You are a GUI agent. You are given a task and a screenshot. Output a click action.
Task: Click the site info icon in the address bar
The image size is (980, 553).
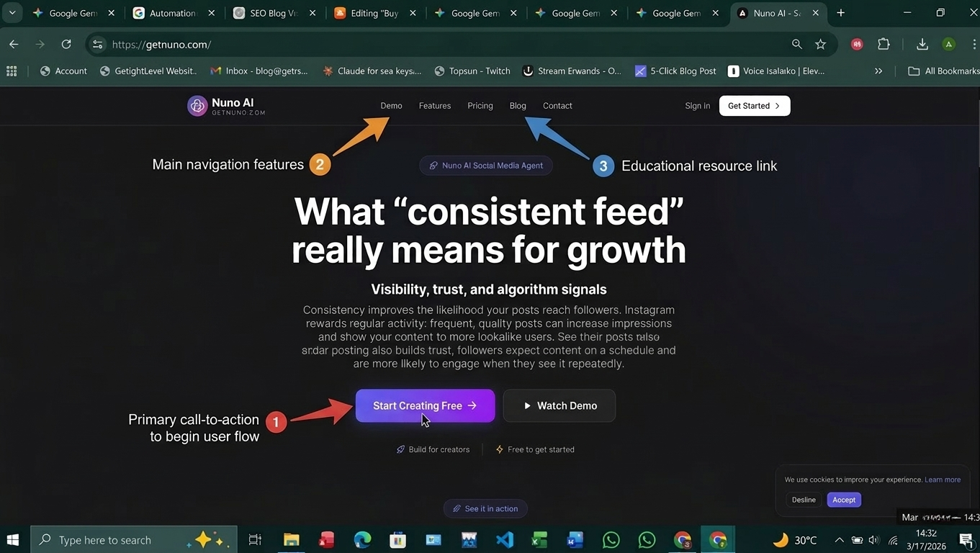tap(98, 45)
